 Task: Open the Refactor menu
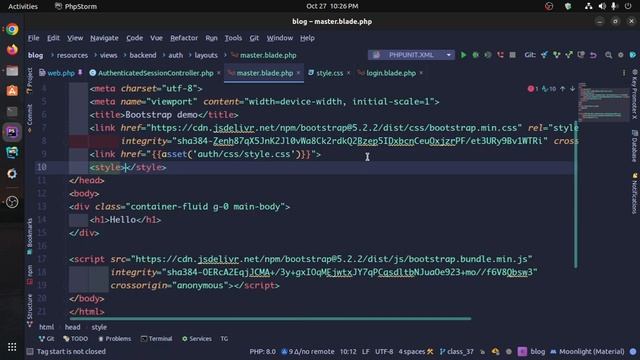(x=184, y=38)
